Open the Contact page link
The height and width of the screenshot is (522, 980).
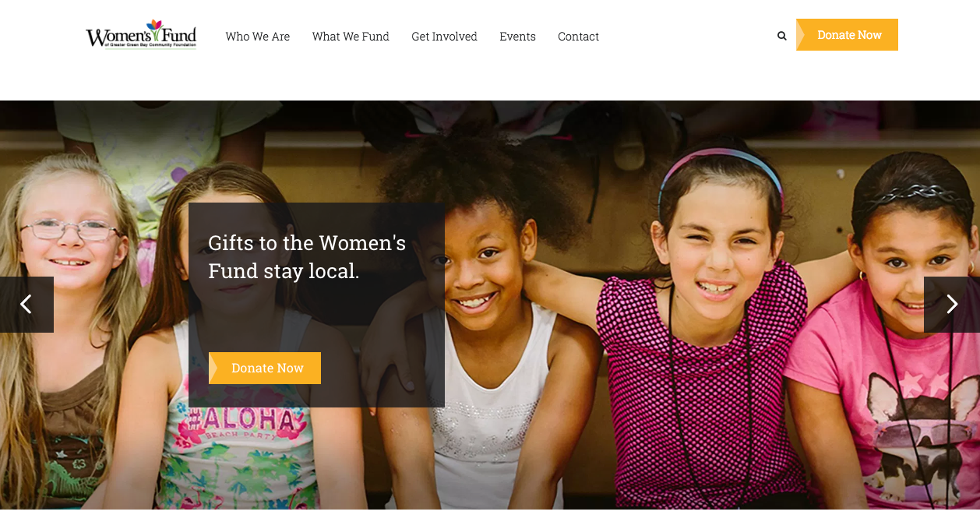click(x=578, y=37)
